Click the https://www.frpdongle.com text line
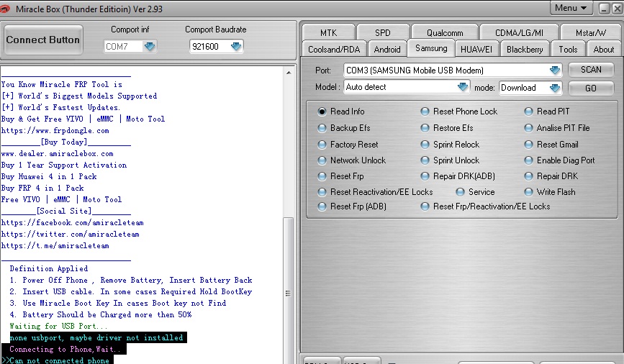624x364 pixels. 55,130
